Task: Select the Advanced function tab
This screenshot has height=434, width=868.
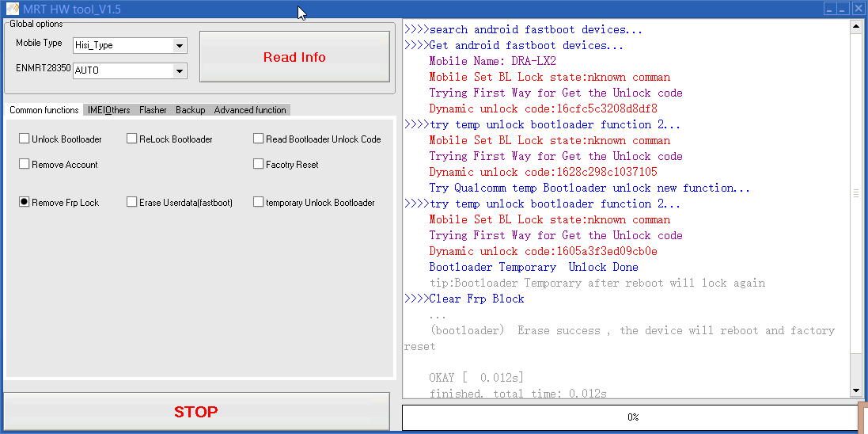Action: [250, 110]
